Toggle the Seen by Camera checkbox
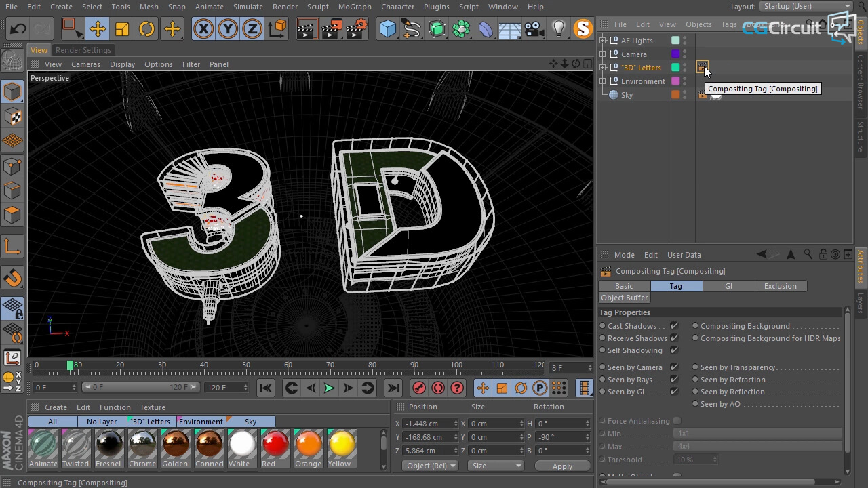 (674, 367)
